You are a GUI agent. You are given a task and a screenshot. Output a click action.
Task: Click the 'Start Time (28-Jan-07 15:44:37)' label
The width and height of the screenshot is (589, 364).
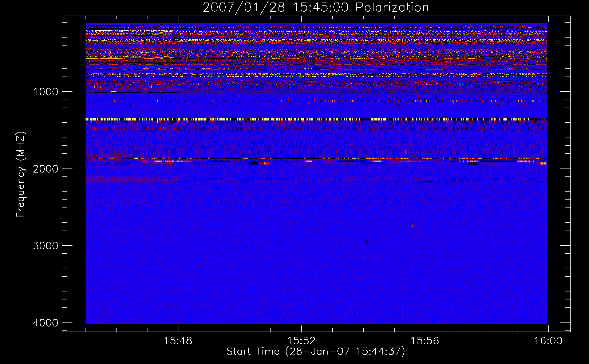pyautogui.click(x=316, y=352)
